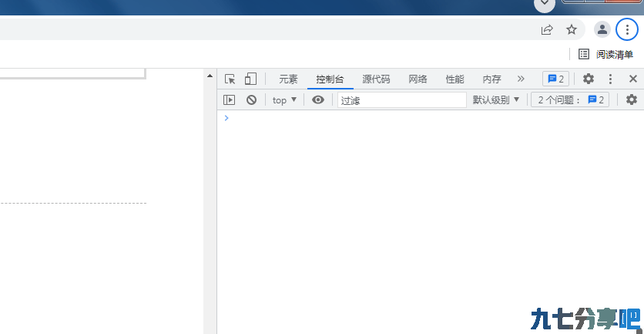Open the DevTools customize three-dot menu

pyautogui.click(x=611, y=79)
